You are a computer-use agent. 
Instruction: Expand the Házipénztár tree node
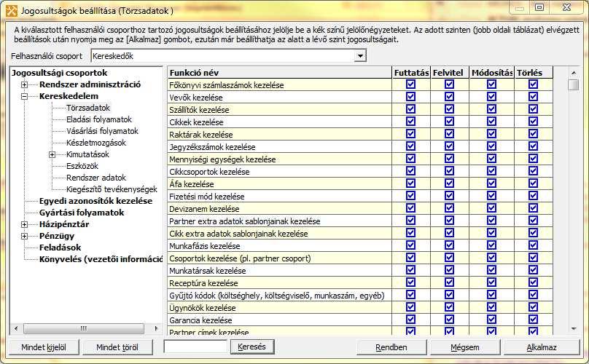(24, 224)
